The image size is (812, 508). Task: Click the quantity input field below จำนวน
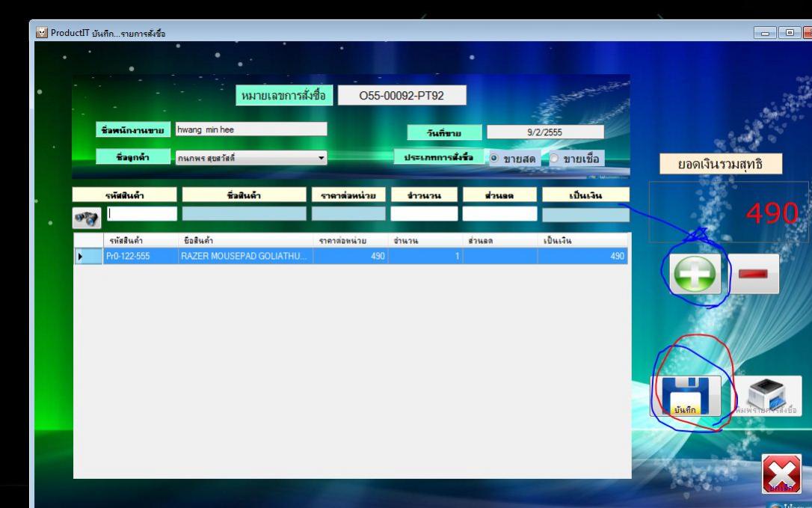[424, 213]
